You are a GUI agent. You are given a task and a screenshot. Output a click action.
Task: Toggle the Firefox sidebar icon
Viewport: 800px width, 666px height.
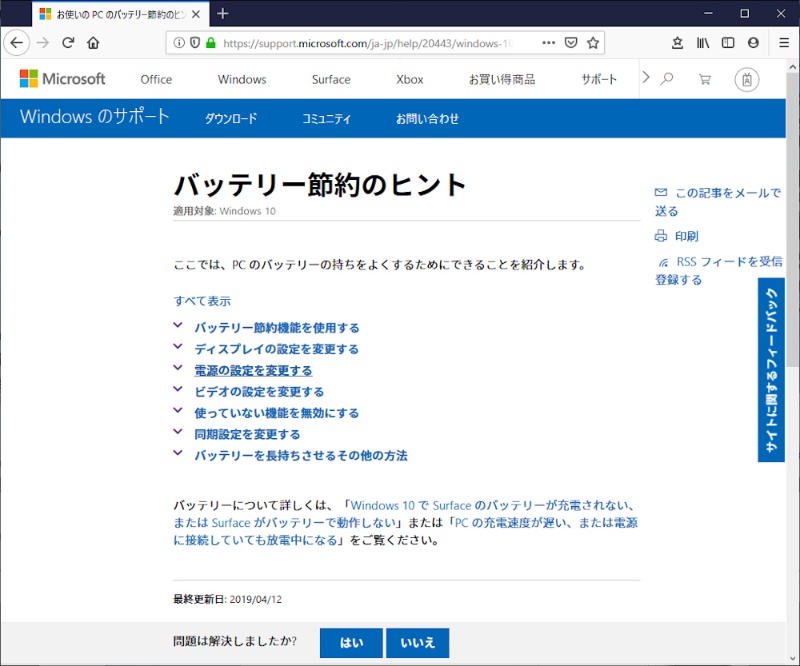728,43
